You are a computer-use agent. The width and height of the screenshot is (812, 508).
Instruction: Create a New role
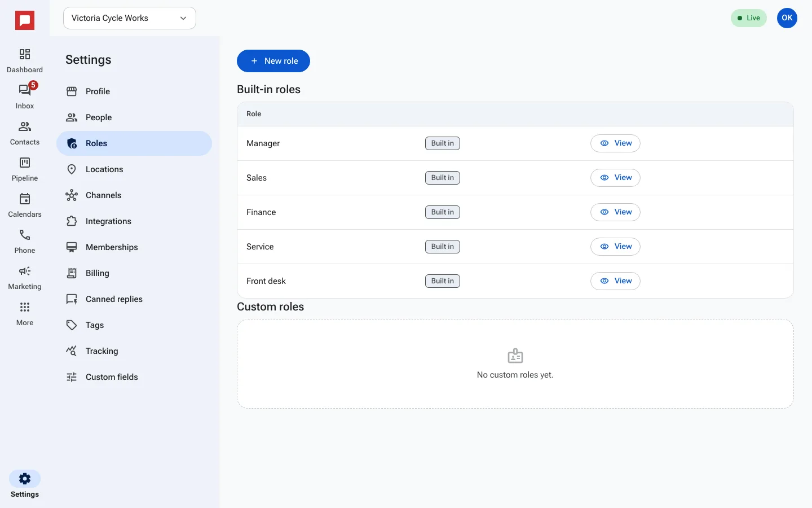pyautogui.click(x=273, y=61)
